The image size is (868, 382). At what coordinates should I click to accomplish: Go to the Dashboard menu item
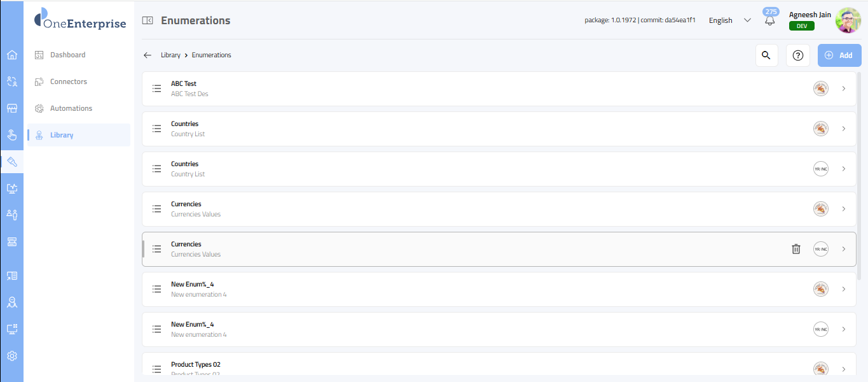pyautogui.click(x=67, y=55)
